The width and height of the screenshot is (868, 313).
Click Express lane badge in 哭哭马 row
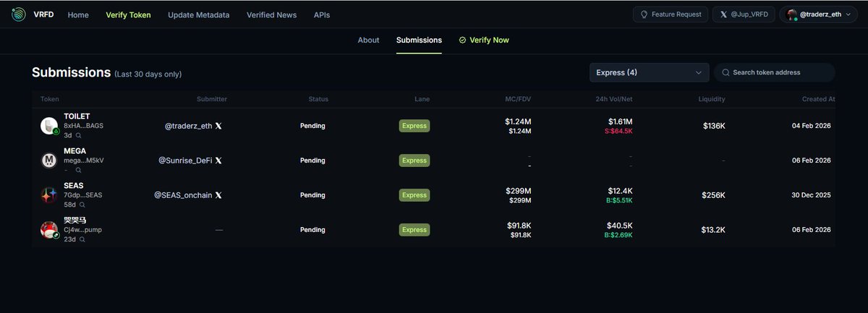click(414, 230)
